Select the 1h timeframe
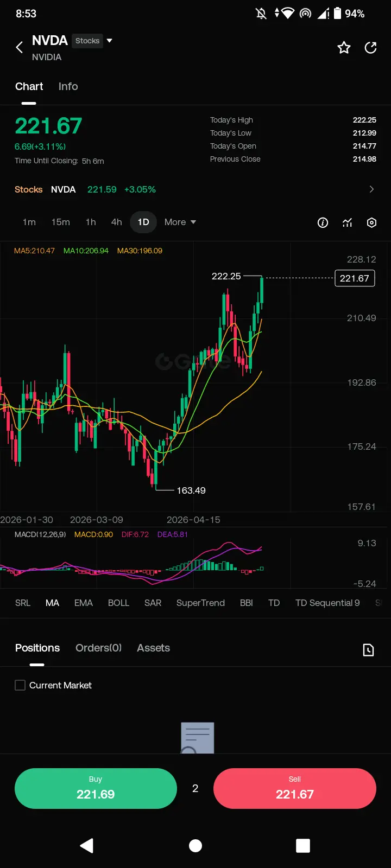The image size is (391, 868). tap(91, 222)
